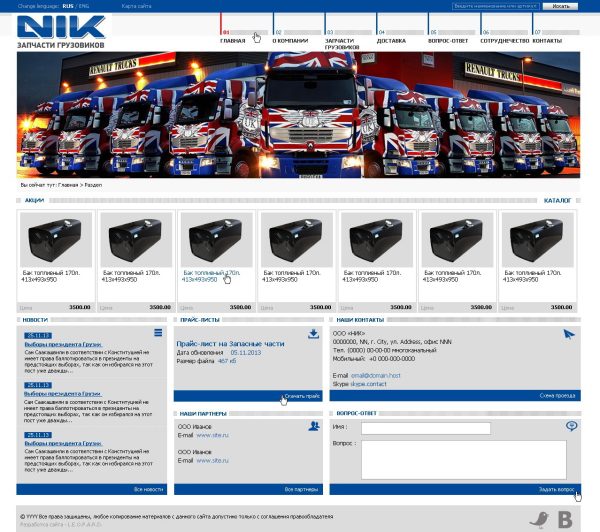Click the partners people icon
Viewport: 600px width, 532px height.
click(314, 426)
